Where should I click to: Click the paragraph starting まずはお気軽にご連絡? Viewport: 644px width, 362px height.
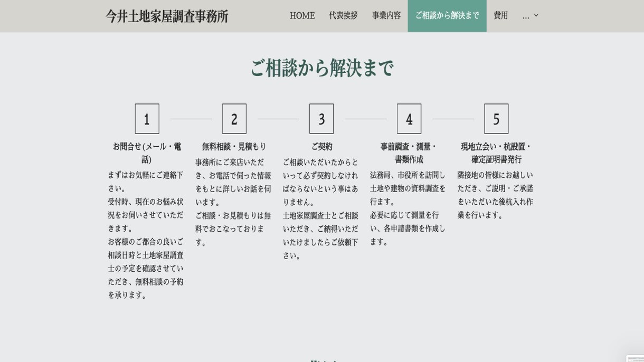coord(146,235)
